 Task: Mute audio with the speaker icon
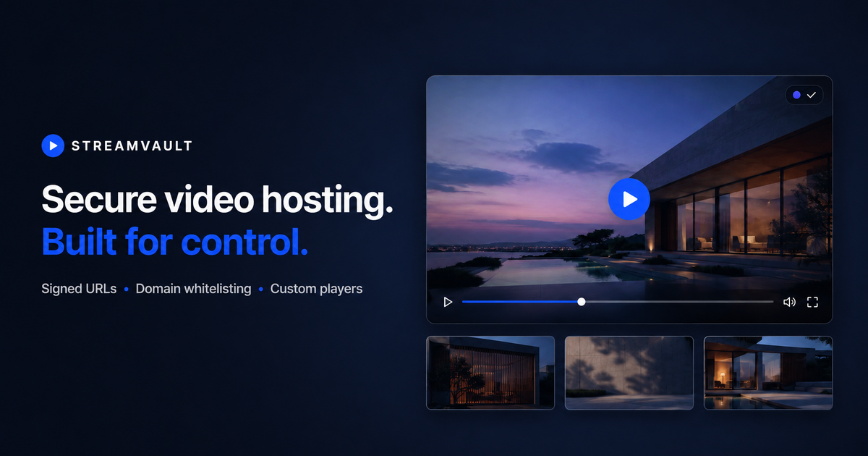tap(789, 302)
